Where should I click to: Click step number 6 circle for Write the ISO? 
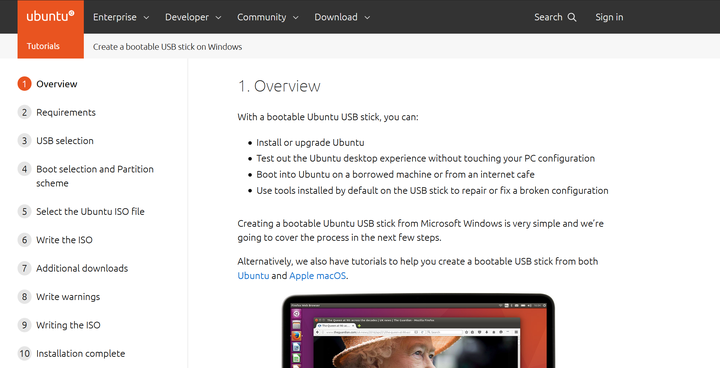(x=24, y=240)
